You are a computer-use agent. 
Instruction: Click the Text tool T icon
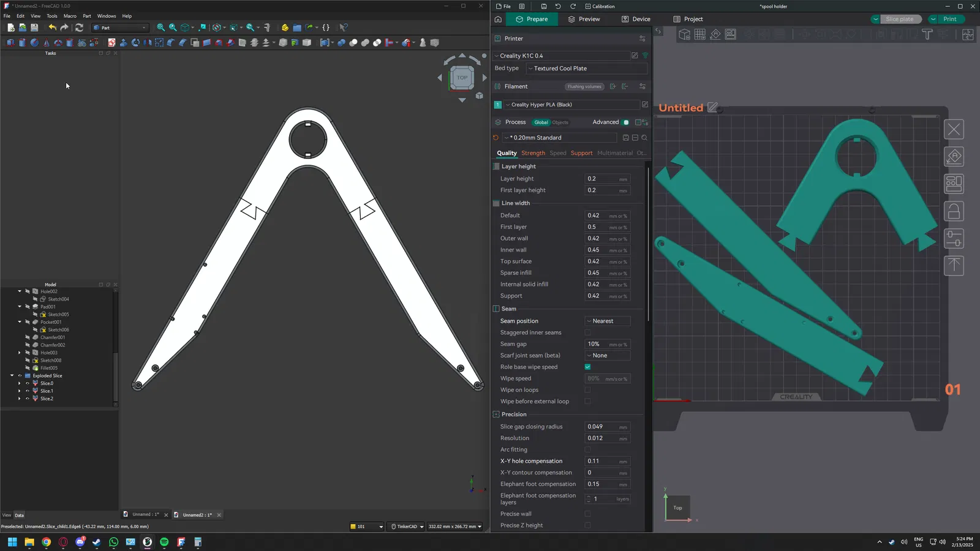pyautogui.click(x=927, y=35)
